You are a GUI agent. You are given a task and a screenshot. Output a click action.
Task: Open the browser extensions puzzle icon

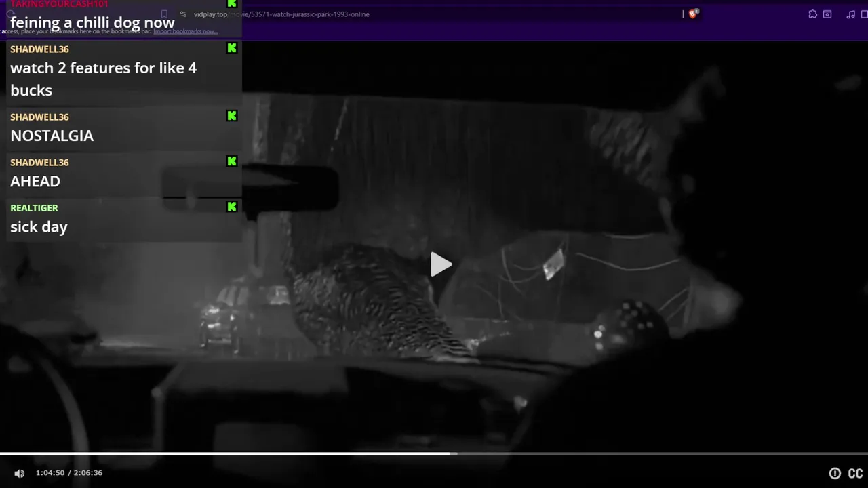pyautogui.click(x=812, y=14)
